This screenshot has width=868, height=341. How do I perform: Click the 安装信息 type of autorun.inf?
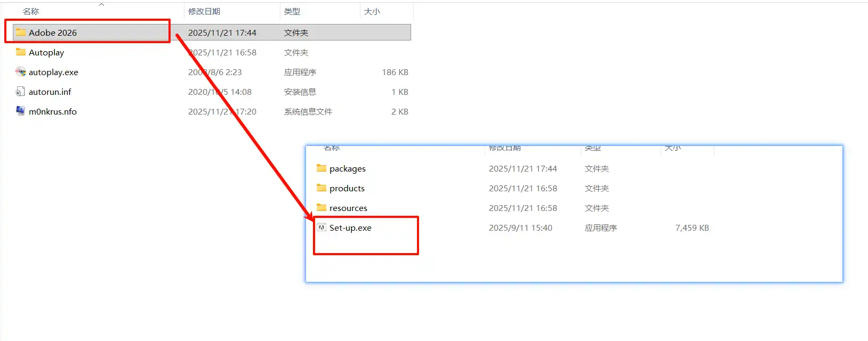tap(300, 92)
